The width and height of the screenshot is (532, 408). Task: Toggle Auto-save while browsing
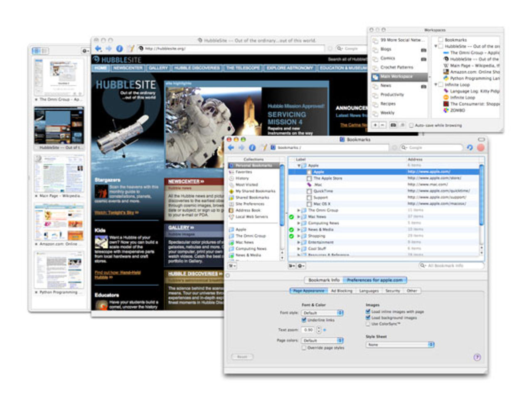point(411,125)
